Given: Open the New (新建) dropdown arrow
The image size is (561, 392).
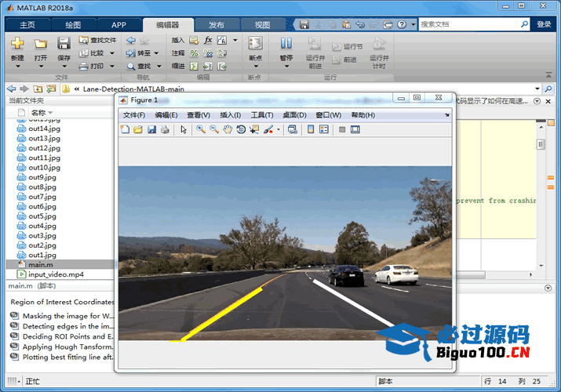Looking at the screenshot, I should (x=17, y=66).
